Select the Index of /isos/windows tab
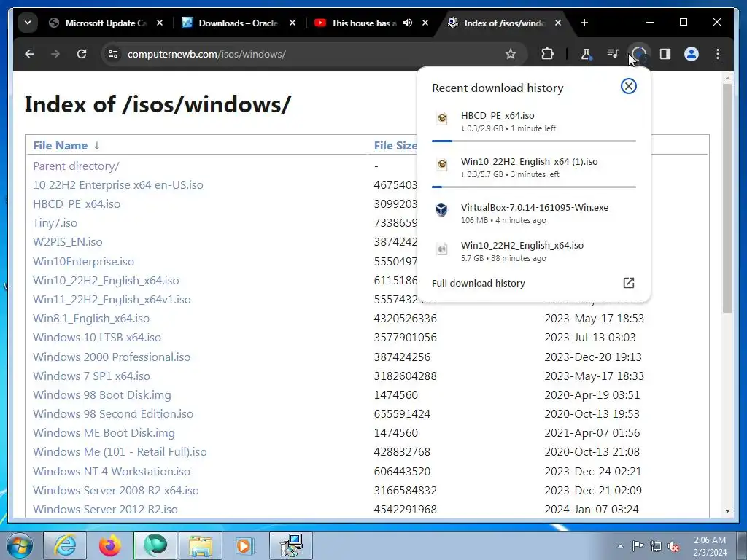Image resolution: width=747 pixels, height=560 pixels. point(503,23)
